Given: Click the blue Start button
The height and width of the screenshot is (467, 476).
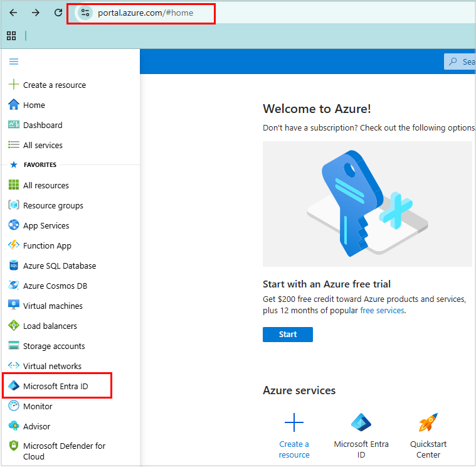Looking at the screenshot, I should [x=288, y=335].
